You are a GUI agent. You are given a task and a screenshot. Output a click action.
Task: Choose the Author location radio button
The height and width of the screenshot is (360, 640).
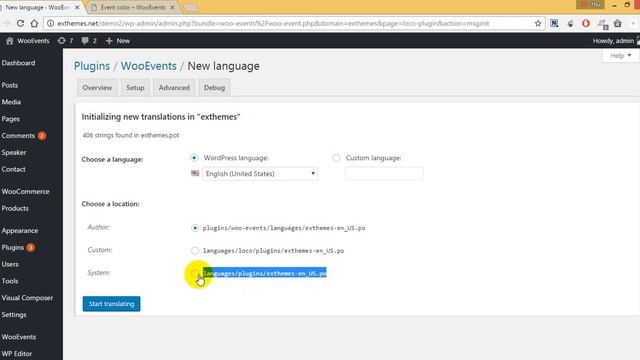[195, 228]
